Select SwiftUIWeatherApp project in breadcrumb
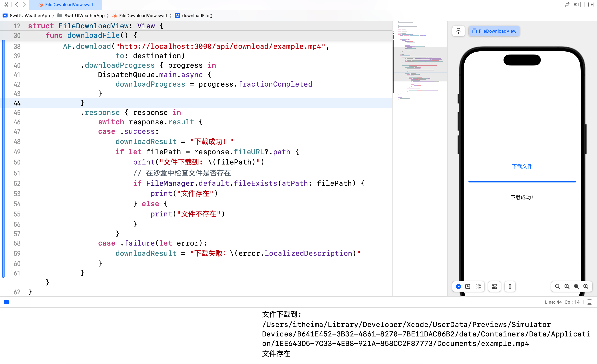The image size is (597, 364). click(26, 16)
